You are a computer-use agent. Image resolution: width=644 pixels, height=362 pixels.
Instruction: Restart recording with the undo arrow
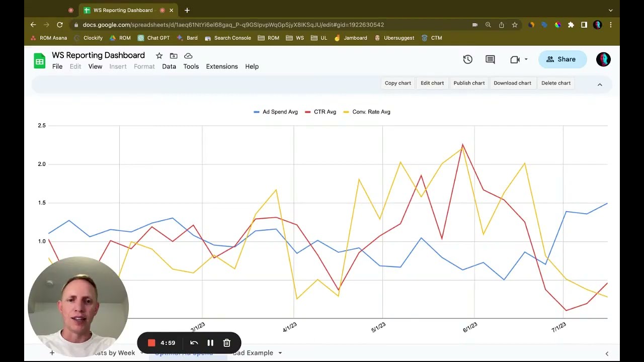(194, 343)
